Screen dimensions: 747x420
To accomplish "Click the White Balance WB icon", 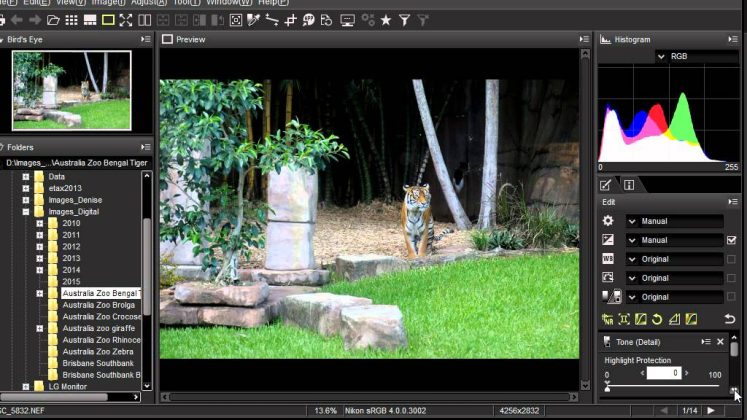I will point(608,259).
